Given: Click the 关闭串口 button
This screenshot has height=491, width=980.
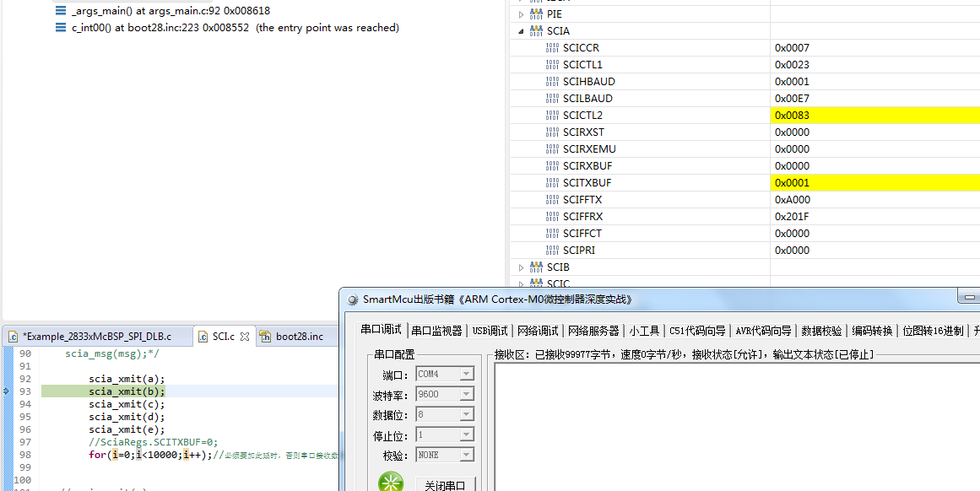Looking at the screenshot, I should coord(445,485).
